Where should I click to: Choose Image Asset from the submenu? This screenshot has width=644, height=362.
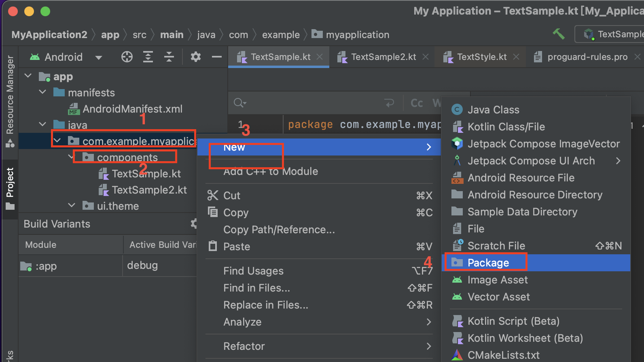536,280
